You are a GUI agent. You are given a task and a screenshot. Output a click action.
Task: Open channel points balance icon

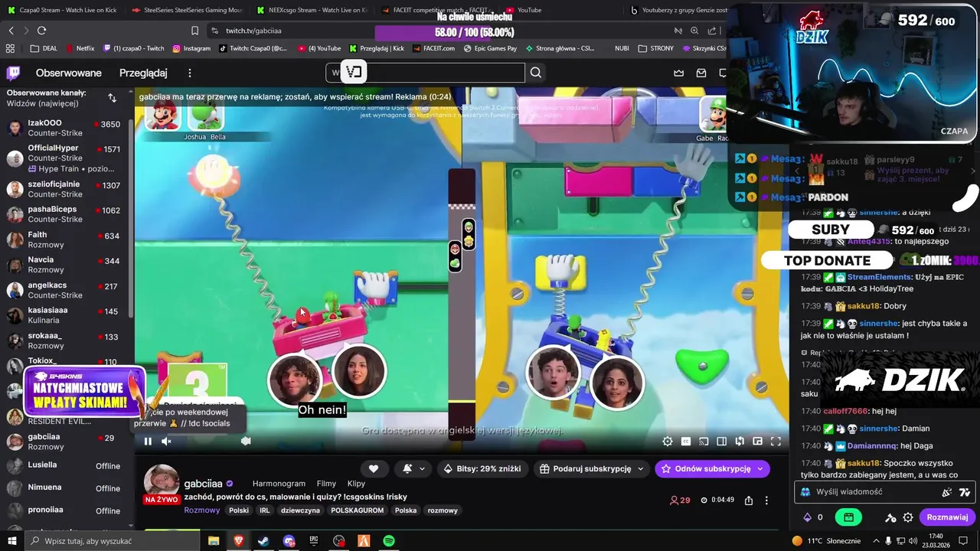click(807, 517)
